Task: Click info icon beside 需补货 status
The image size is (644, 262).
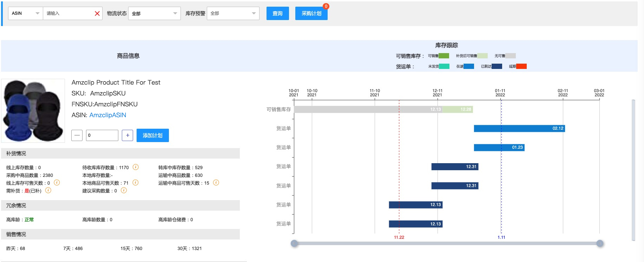Action: (x=48, y=190)
